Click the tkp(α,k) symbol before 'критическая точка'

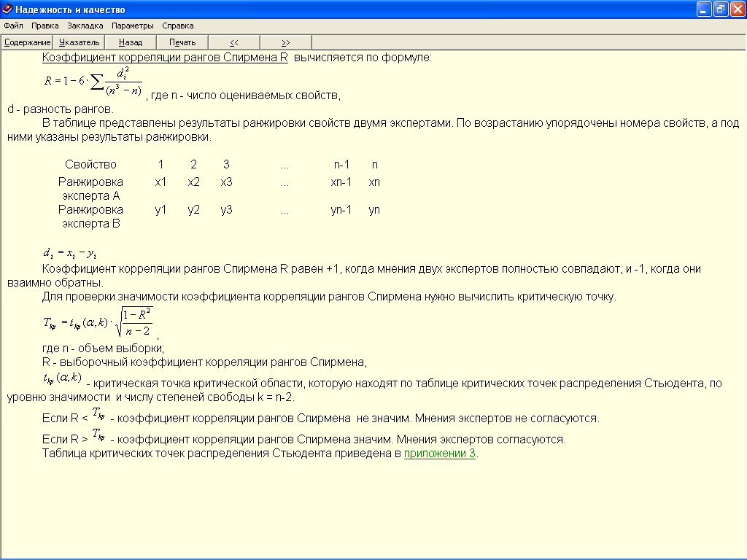63,378
